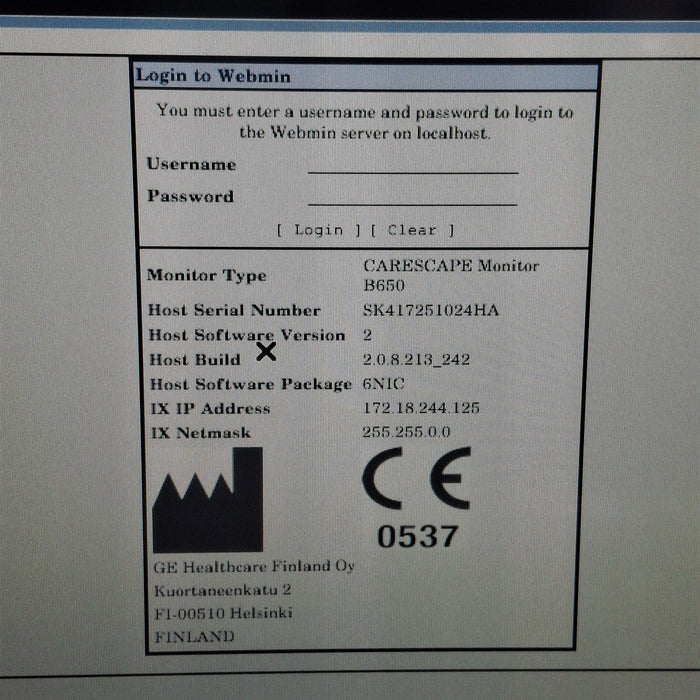Screen dimensions: 700x700
Task: Click the Username input field
Action: (x=412, y=165)
